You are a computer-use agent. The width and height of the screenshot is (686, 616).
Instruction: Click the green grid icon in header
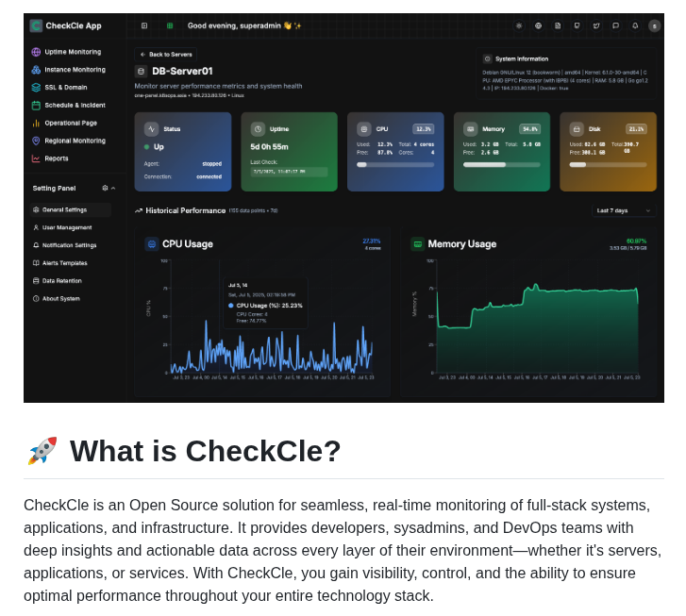tap(170, 25)
